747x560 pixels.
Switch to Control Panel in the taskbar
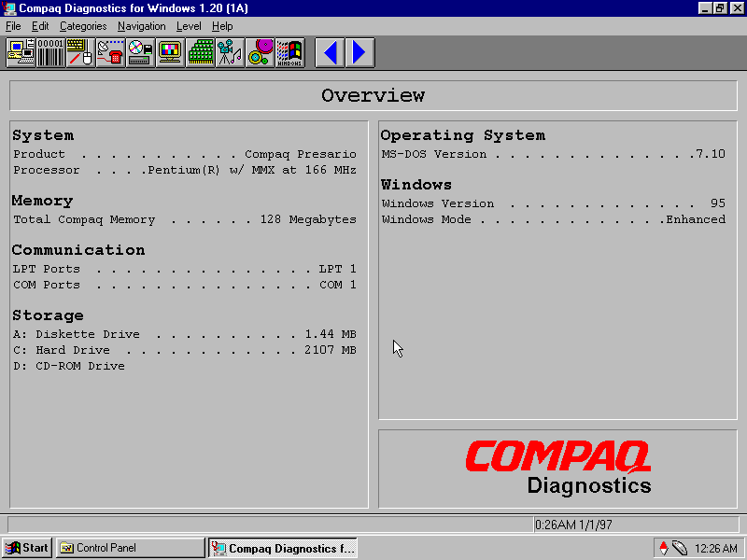[129, 548]
